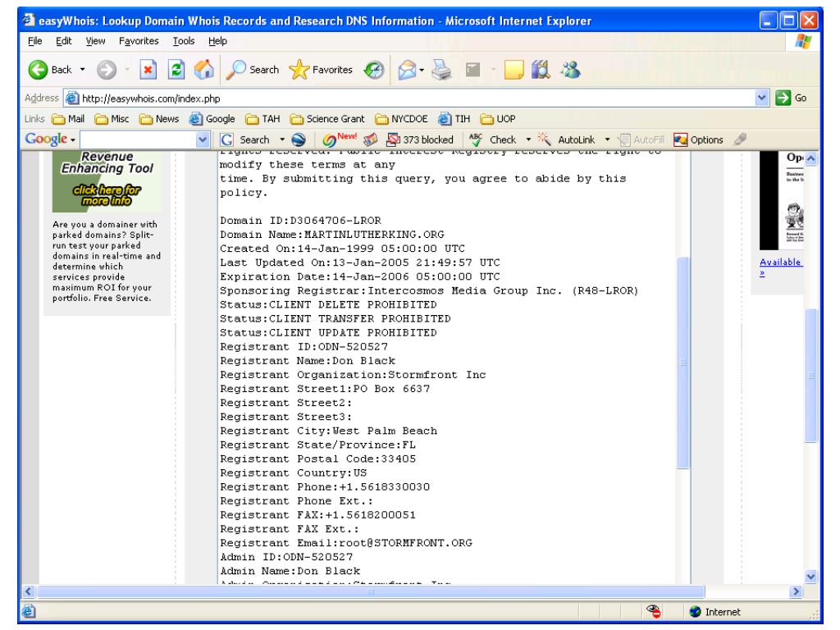
Task: Open the TAH links folder
Action: 262,119
